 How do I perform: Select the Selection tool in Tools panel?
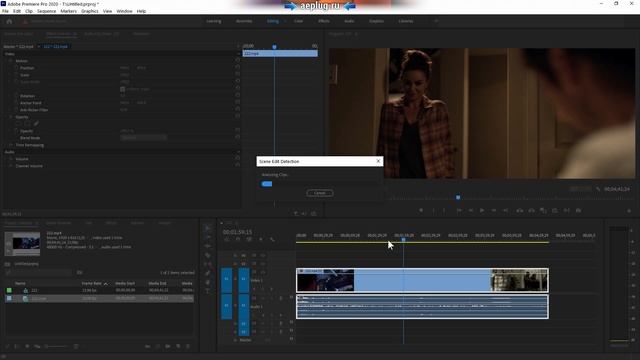coord(208,228)
